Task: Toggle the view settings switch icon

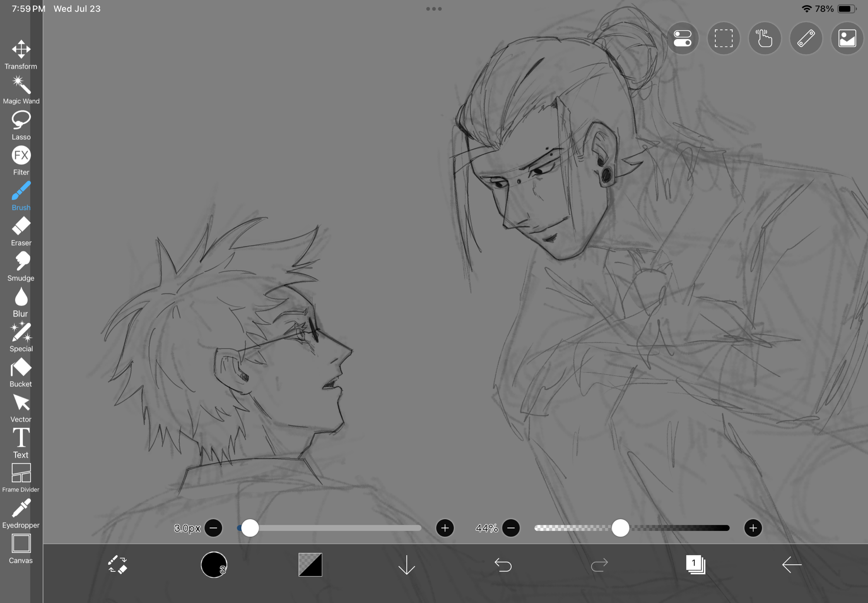Action: (682, 38)
